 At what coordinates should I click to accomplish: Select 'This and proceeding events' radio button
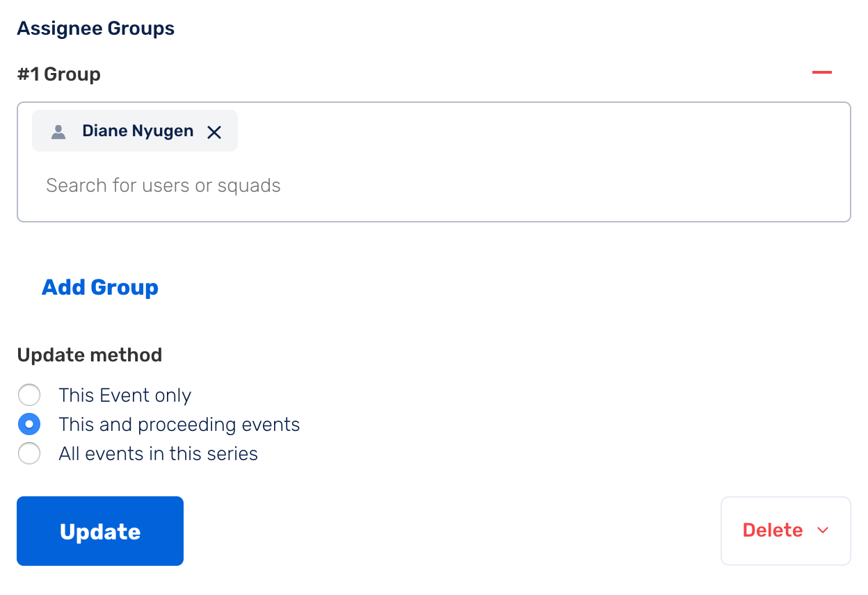click(x=29, y=424)
